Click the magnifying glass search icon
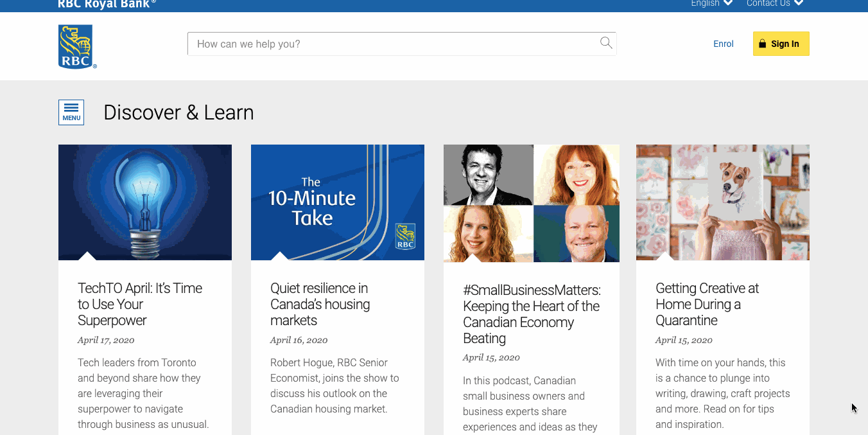868x435 pixels. tap(605, 43)
